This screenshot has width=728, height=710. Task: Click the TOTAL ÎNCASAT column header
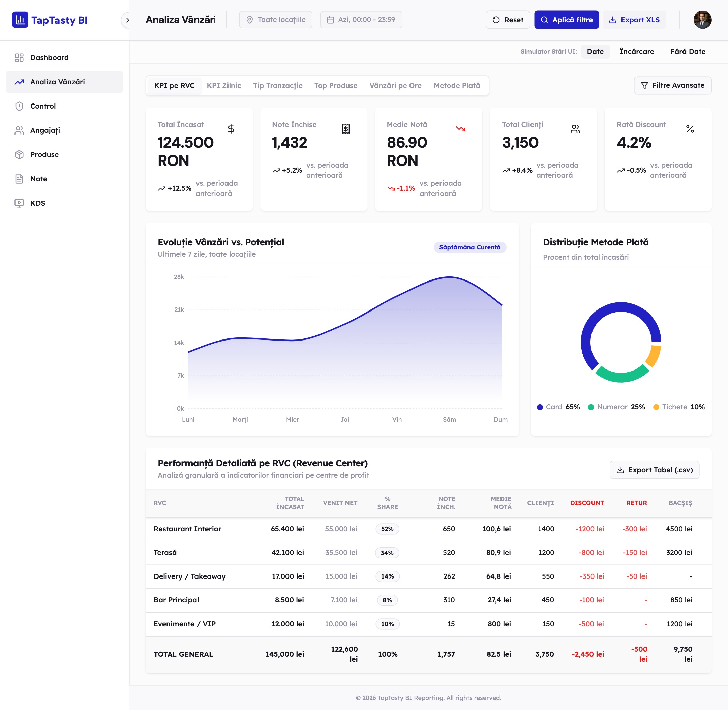click(x=290, y=503)
